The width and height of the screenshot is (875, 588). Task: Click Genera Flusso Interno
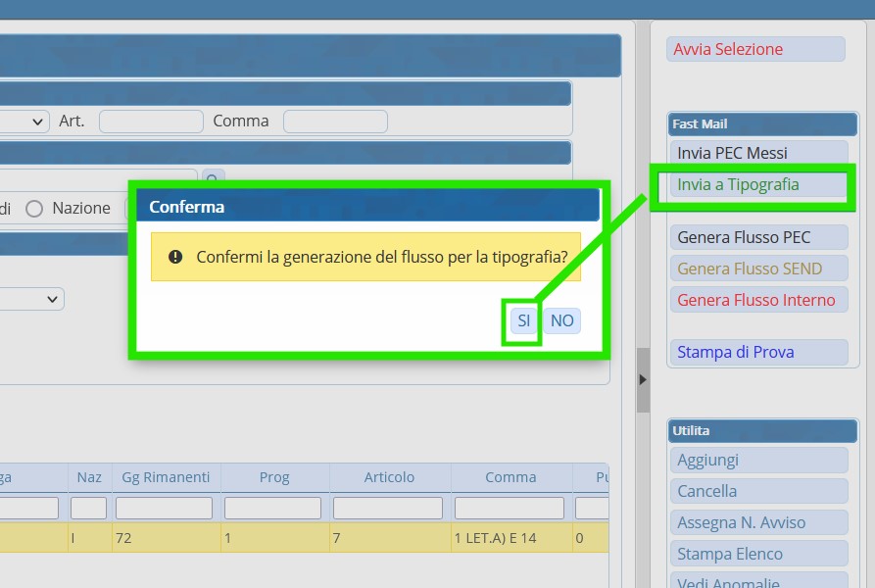click(x=756, y=300)
